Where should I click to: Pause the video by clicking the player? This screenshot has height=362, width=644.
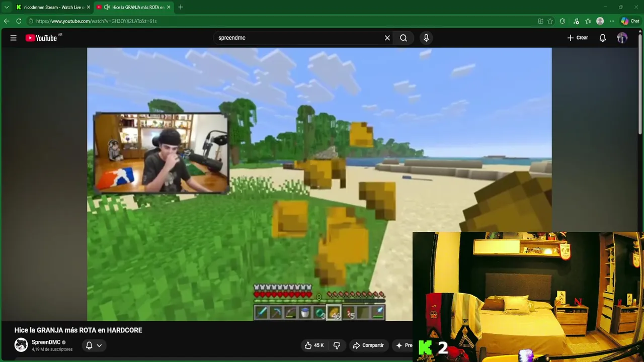coord(319,184)
